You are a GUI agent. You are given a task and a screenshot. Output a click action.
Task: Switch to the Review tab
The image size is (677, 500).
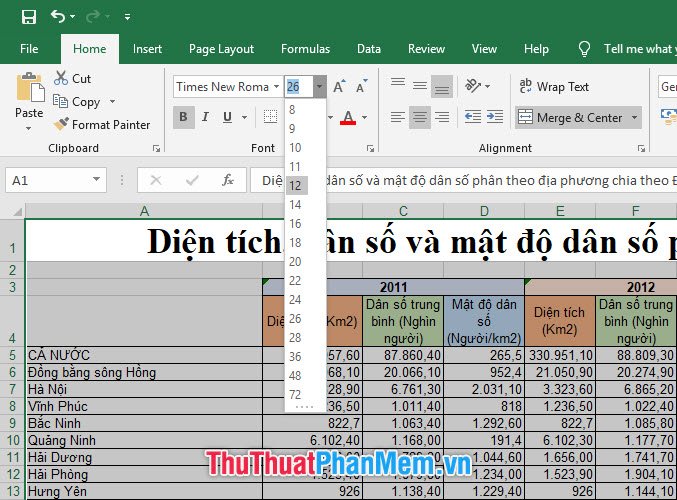pos(426,49)
